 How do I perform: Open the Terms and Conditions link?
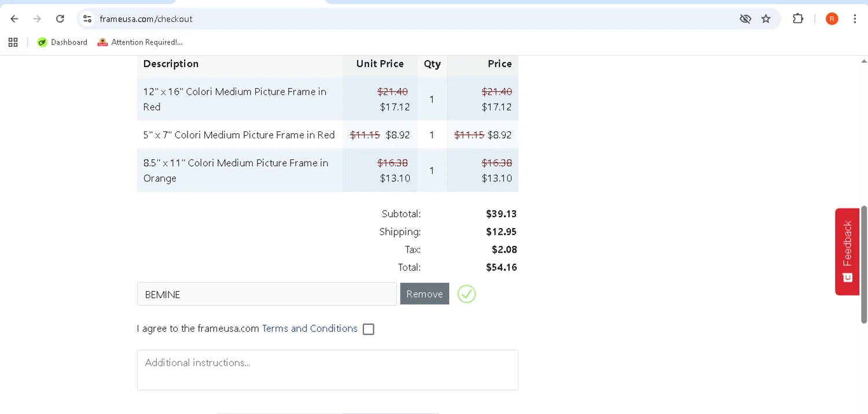click(310, 328)
